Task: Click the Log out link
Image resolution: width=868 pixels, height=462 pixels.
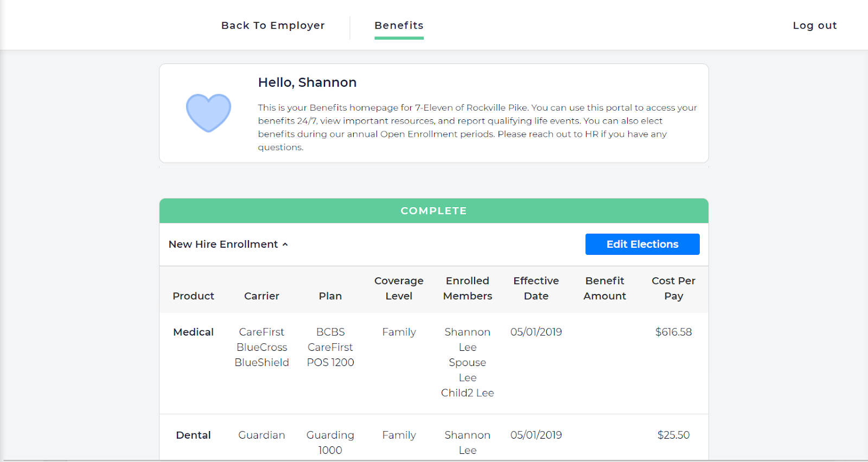Action: [x=814, y=25]
